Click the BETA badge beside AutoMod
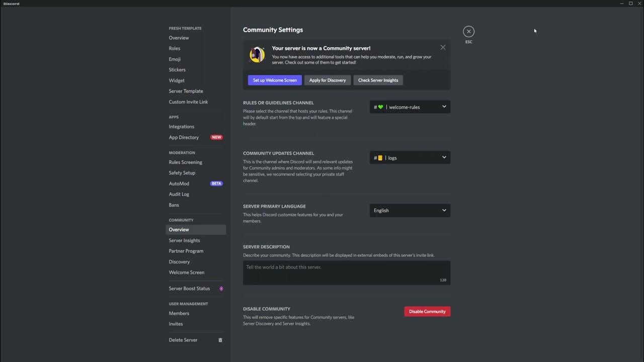The width and height of the screenshot is (644, 362). pyautogui.click(x=216, y=184)
